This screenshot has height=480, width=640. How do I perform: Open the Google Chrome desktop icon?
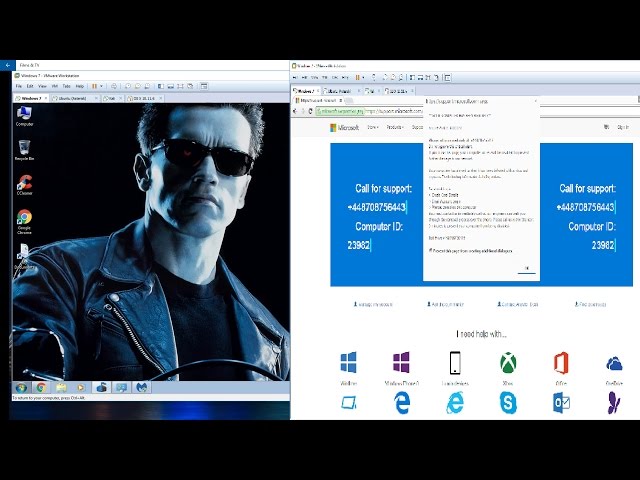point(24,222)
